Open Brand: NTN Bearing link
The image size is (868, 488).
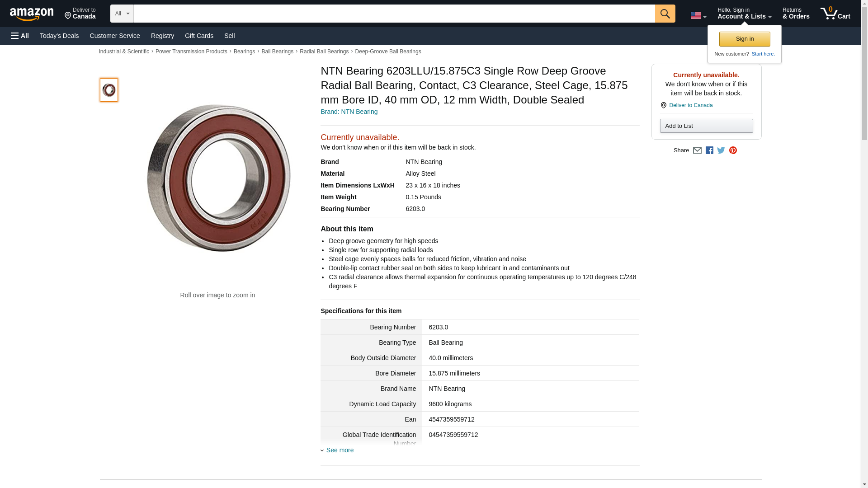coord(349,112)
